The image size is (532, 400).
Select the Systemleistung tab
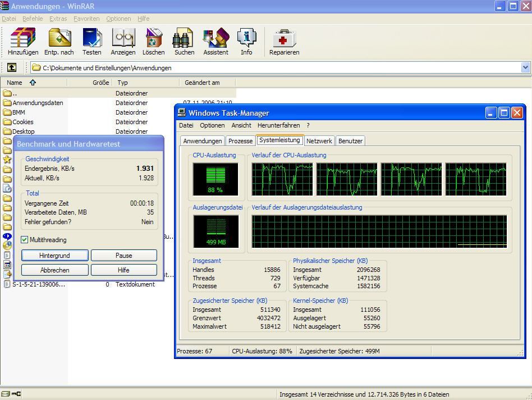coord(279,140)
